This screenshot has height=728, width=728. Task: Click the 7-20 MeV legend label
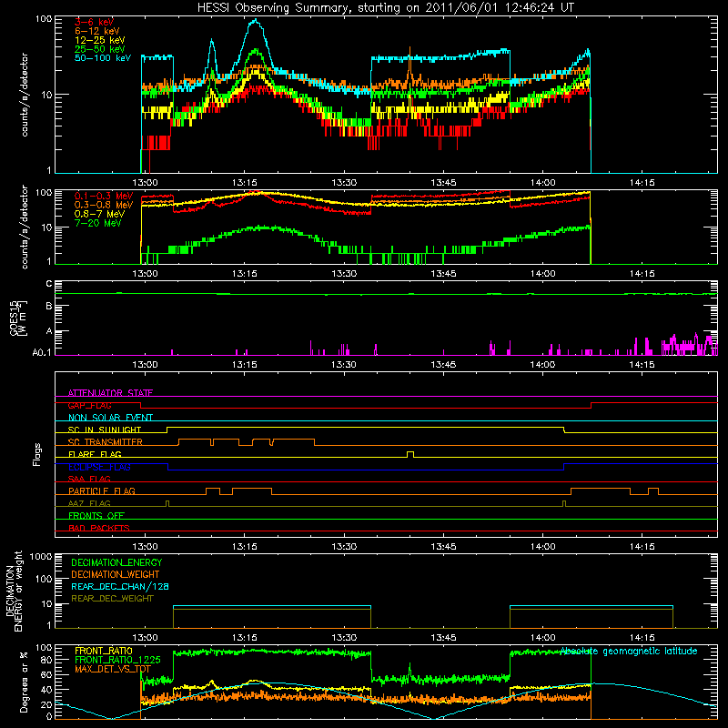click(x=98, y=223)
